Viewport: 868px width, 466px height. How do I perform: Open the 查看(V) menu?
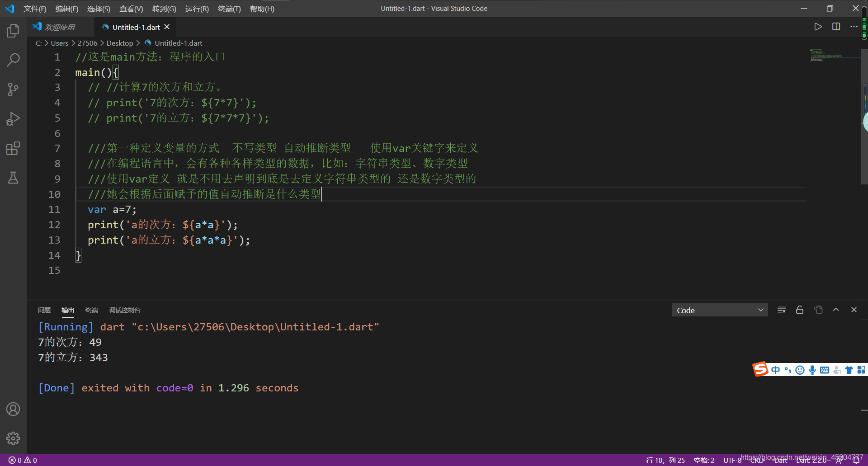pyautogui.click(x=131, y=9)
